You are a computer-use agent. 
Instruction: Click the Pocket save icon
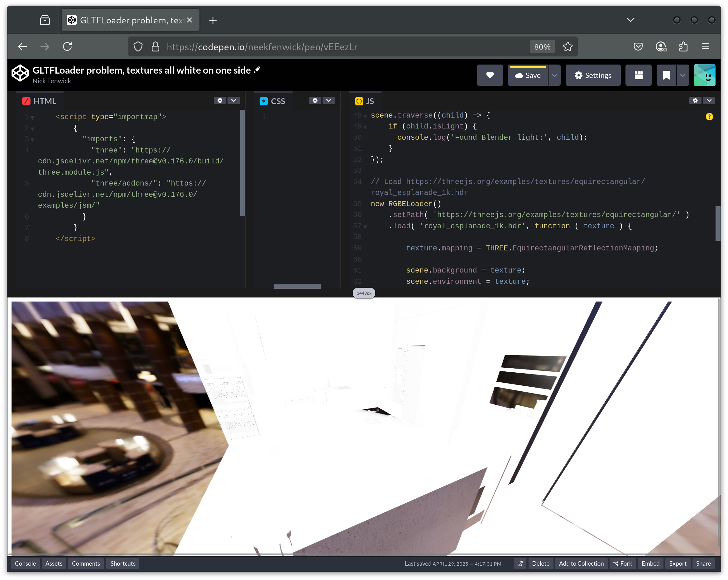[638, 46]
